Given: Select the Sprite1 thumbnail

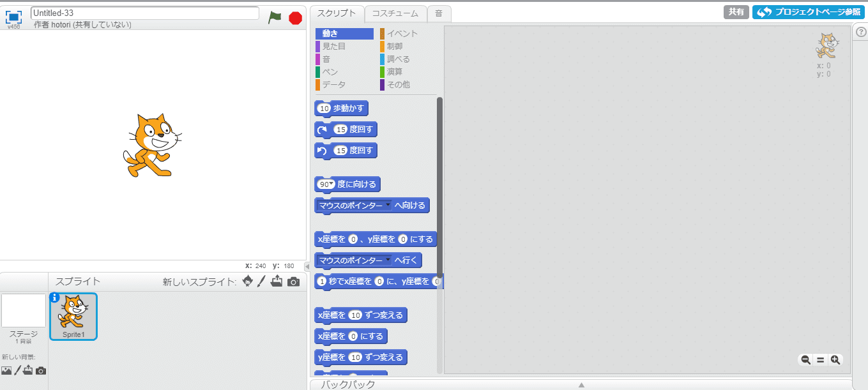Looking at the screenshot, I should tap(73, 317).
